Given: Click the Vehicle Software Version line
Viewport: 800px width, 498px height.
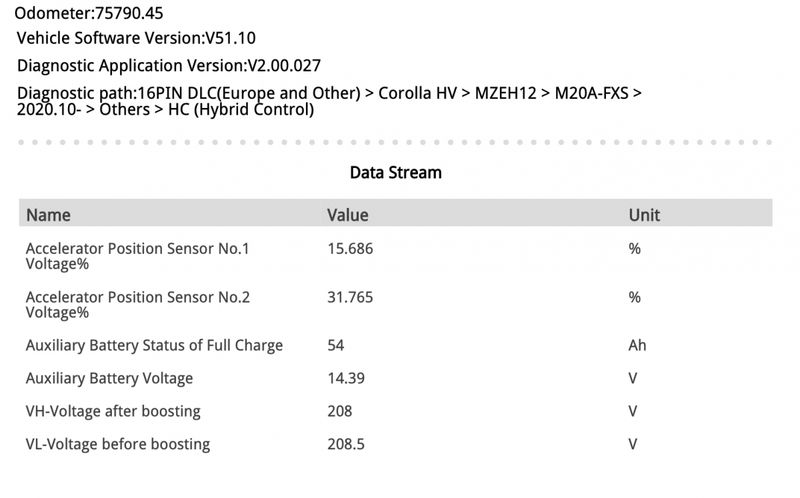Looking at the screenshot, I should 136,38.
